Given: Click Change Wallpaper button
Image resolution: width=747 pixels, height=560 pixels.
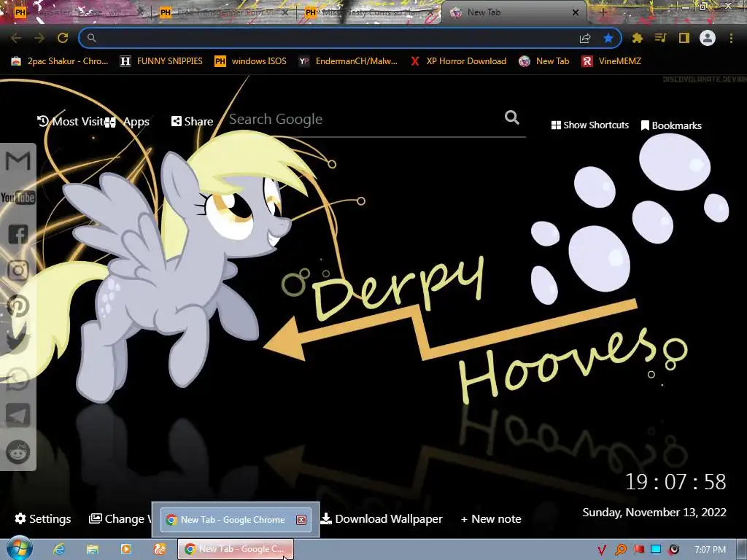Looking at the screenshot, I should click(x=120, y=518).
